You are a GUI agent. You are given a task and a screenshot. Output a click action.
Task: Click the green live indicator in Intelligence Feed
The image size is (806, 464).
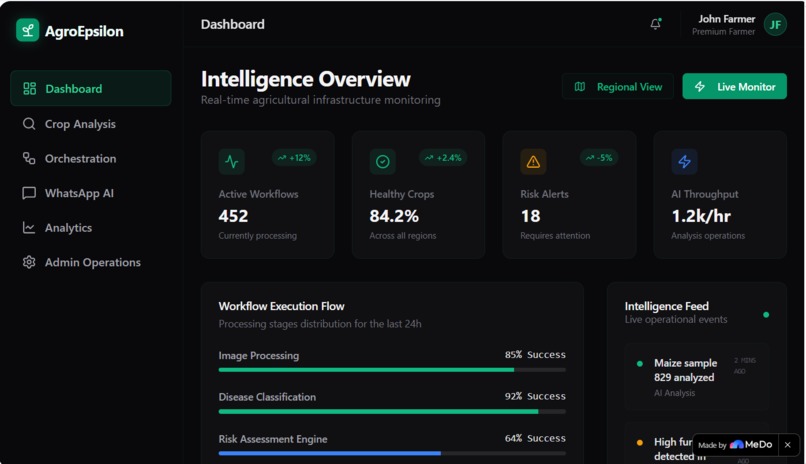pos(766,314)
